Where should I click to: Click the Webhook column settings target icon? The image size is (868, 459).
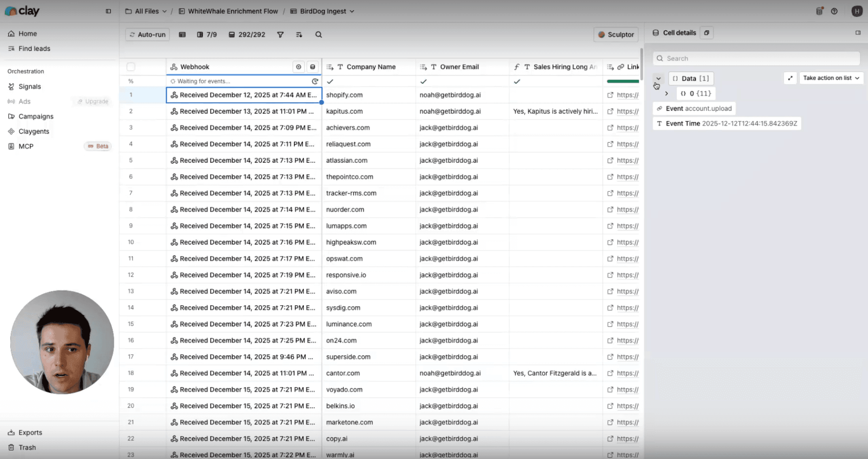coord(299,67)
